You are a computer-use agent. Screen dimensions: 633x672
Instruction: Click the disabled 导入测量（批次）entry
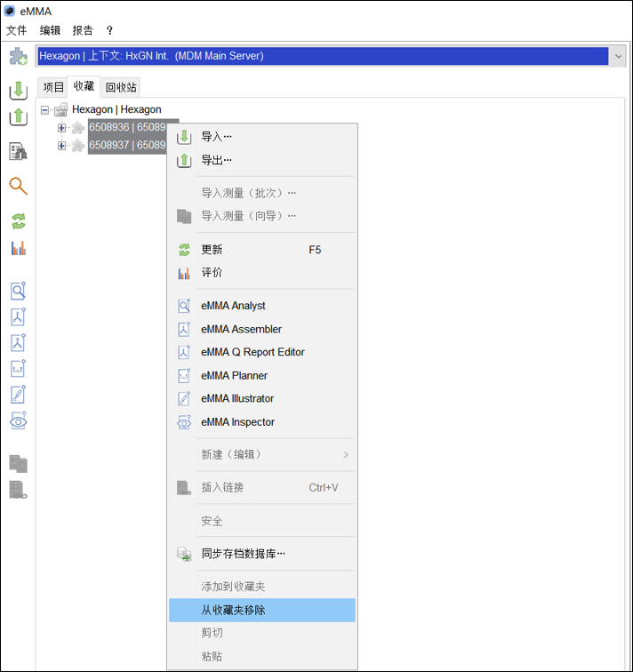pyautogui.click(x=262, y=193)
